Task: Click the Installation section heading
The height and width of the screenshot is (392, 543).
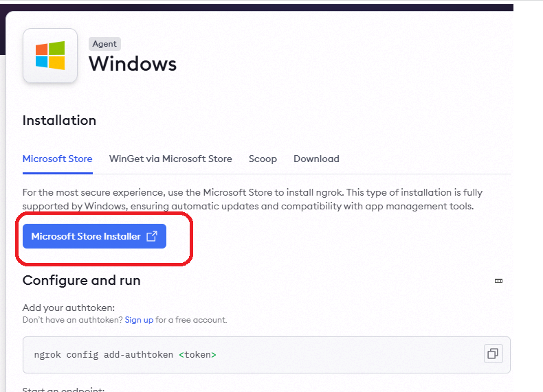Action: point(59,120)
